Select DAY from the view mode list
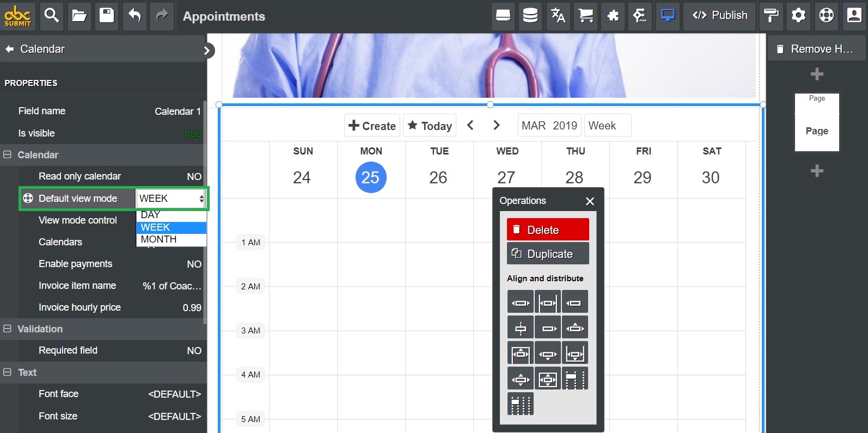868x433 pixels. point(150,215)
